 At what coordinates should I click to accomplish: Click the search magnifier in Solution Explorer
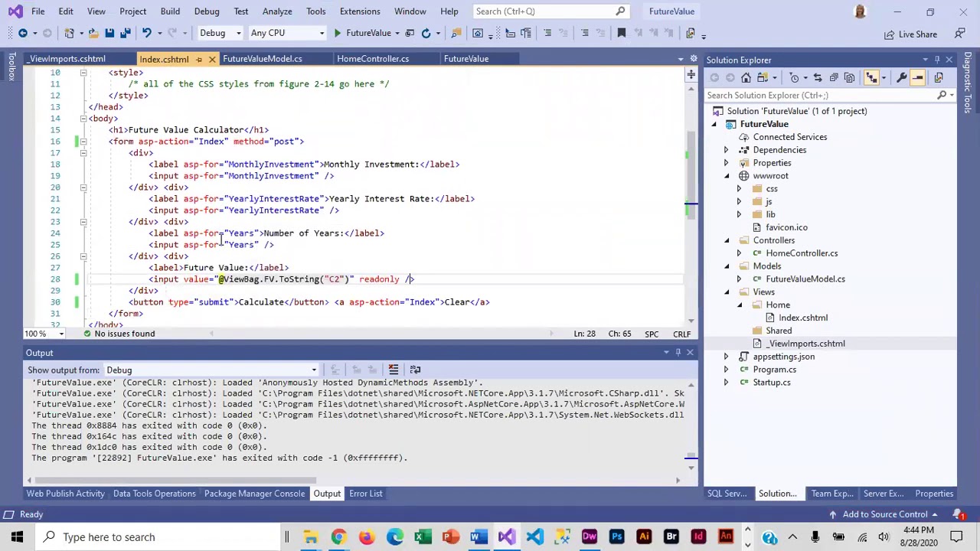[x=942, y=95]
